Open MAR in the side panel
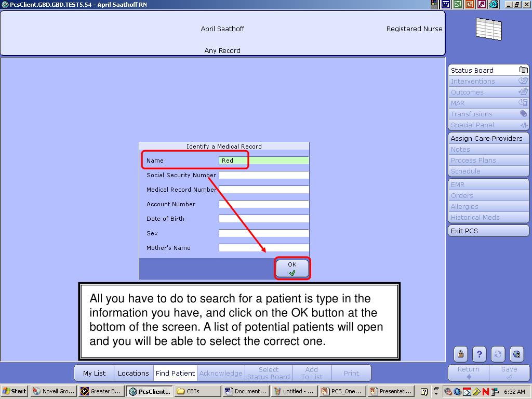The height and width of the screenshot is (399, 532). 488,103
